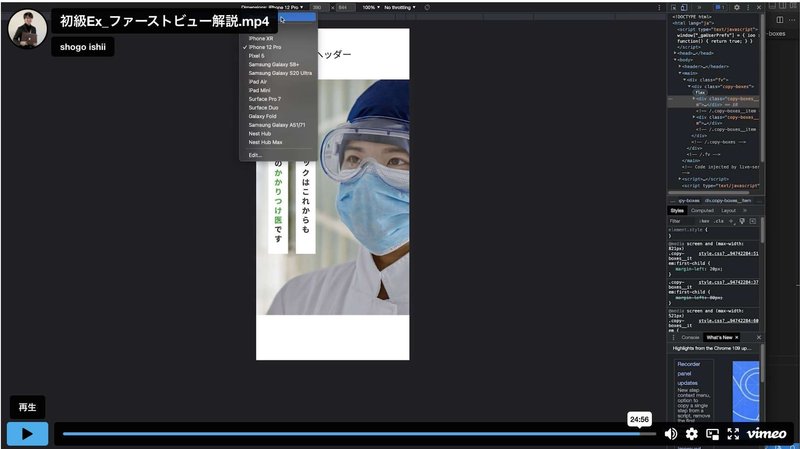Switch to the Styles tab
This screenshot has width=800, height=449.
point(678,211)
